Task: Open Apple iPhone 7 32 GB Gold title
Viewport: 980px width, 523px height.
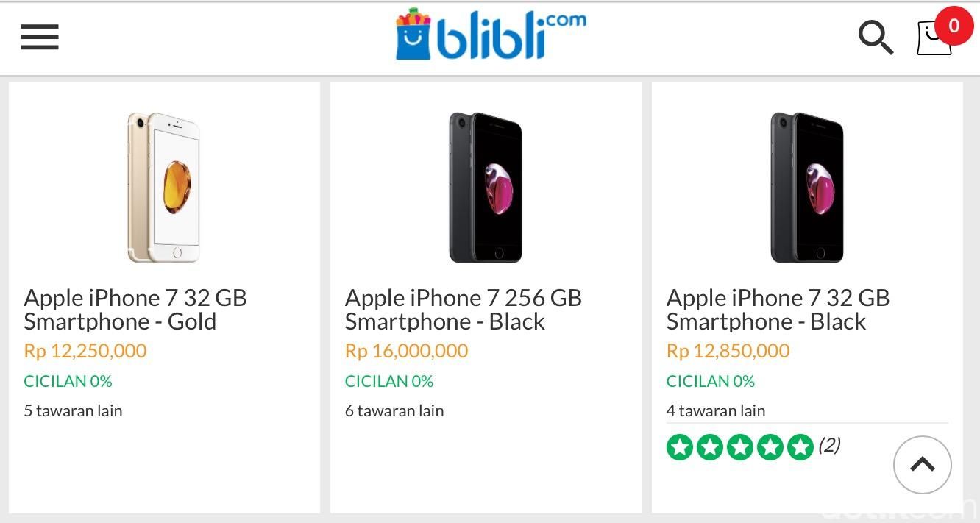Action: pyautogui.click(x=135, y=310)
